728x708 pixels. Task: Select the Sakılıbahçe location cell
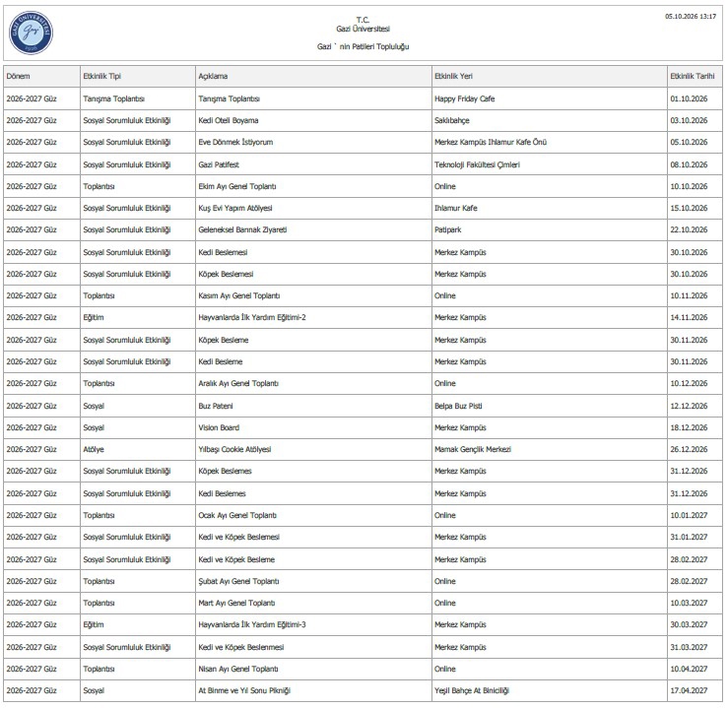coord(550,121)
